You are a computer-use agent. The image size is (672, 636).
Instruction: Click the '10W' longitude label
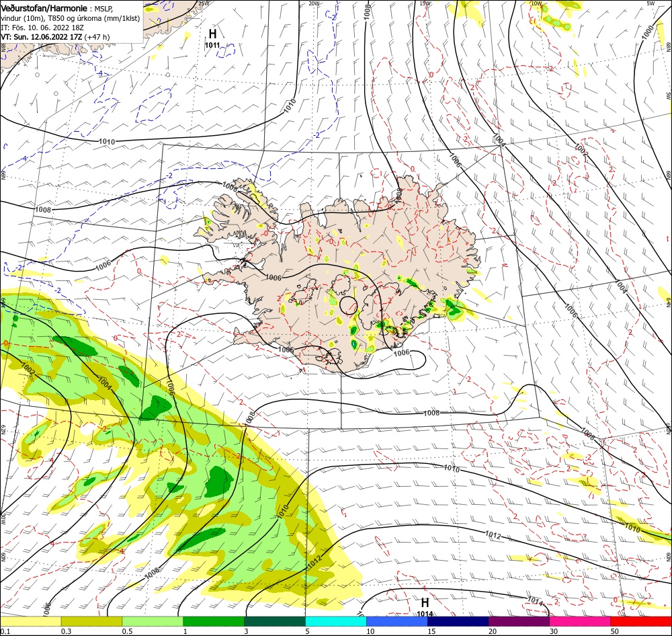click(536, 3)
